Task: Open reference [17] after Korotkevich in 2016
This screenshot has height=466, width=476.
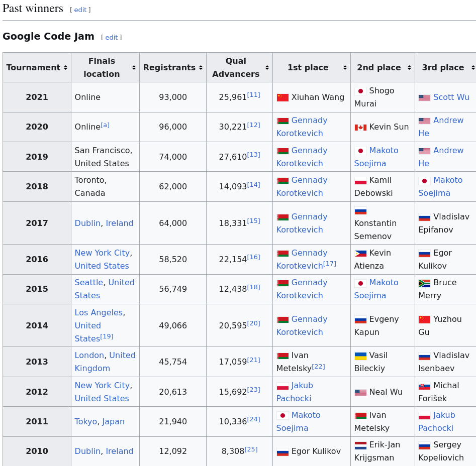Action: click(x=330, y=264)
